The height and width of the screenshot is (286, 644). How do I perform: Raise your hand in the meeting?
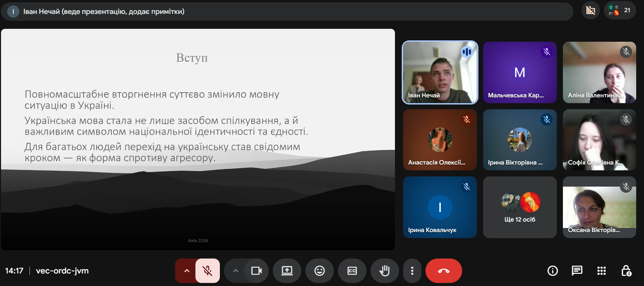pos(384,271)
